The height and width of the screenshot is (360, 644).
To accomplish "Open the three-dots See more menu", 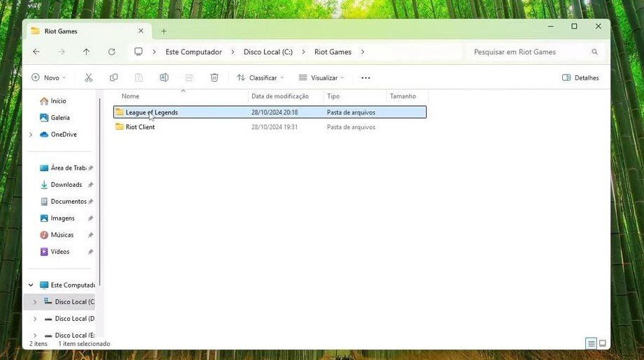I will pos(365,78).
